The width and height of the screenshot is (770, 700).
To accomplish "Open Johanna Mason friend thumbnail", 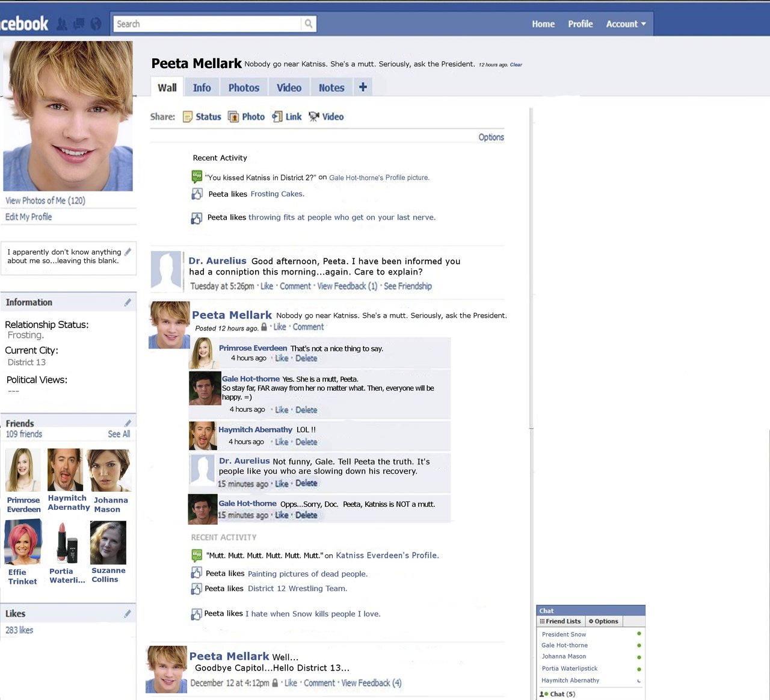I will pyautogui.click(x=109, y=470).
